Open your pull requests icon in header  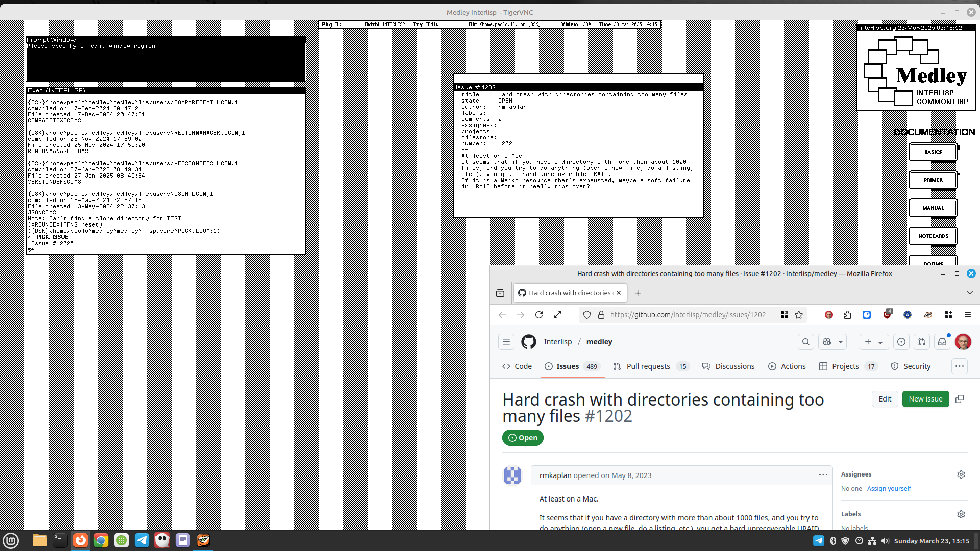(x=922, y=342)
